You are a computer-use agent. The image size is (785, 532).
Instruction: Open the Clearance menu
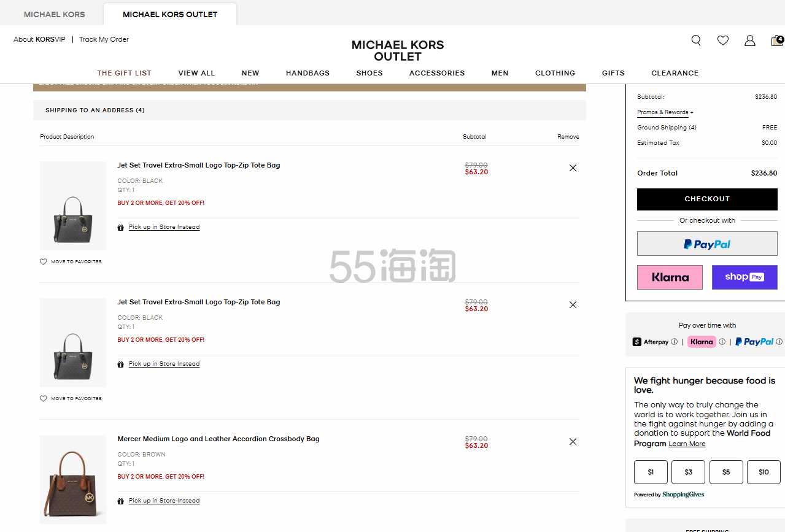[x=675, y=73]
